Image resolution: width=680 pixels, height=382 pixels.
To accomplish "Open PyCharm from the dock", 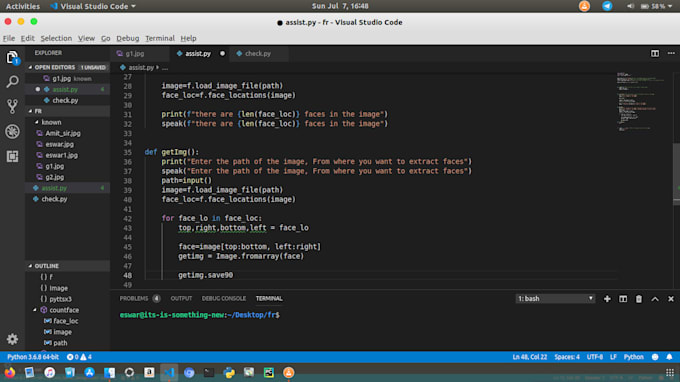I will tap(269, 372).
